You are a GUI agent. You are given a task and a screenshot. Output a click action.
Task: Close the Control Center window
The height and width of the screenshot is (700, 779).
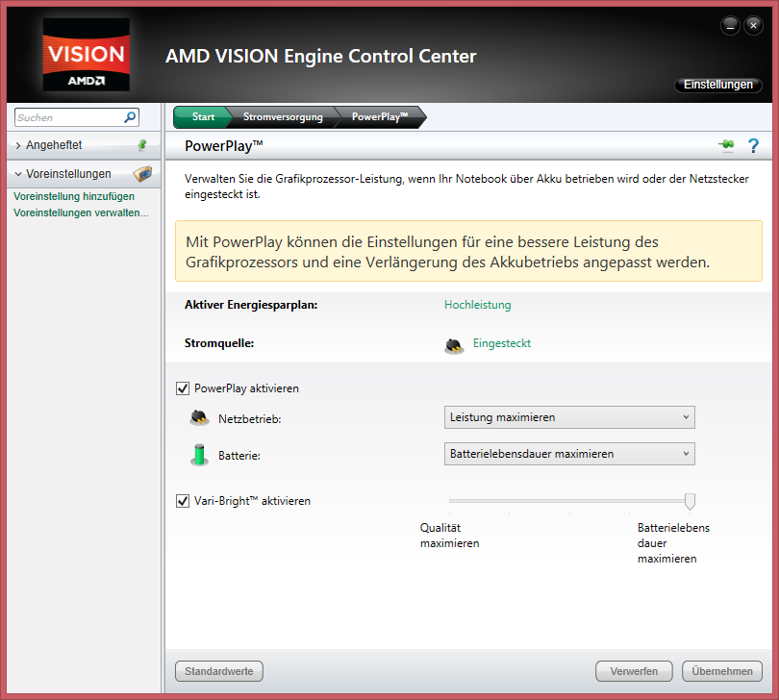[x=753, y=25]
